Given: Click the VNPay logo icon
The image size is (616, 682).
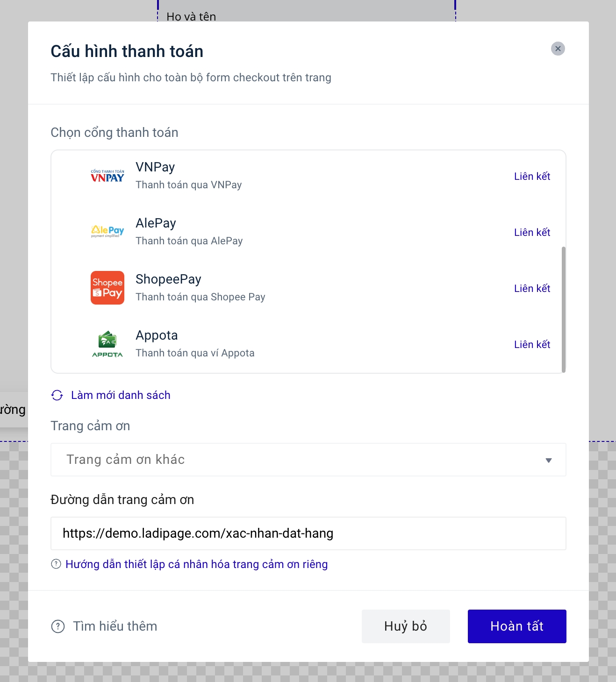Looking at the screenshot, I should tap(107, 176).
